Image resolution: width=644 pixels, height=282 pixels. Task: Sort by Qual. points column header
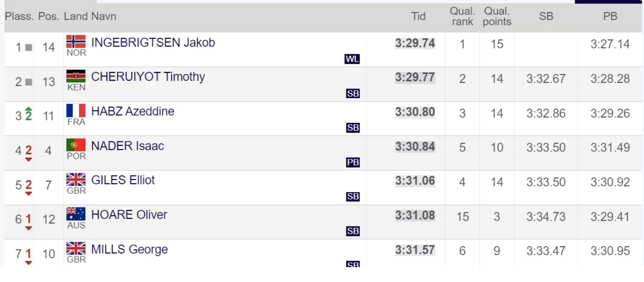[497, 17]
